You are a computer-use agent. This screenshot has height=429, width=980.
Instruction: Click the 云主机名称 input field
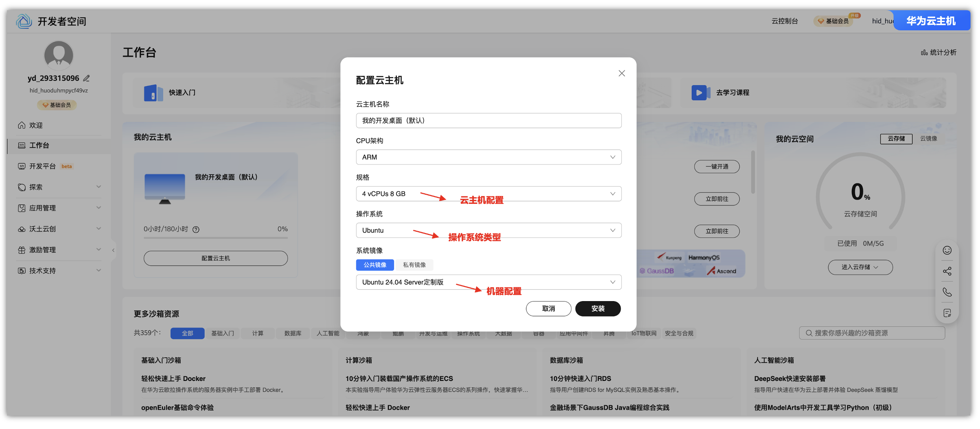point(489,120)
